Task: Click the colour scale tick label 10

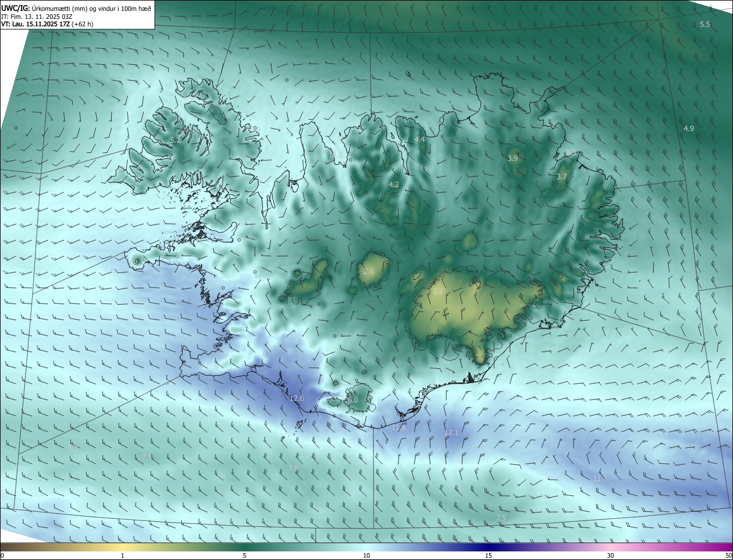Action: tap(366, 556)
